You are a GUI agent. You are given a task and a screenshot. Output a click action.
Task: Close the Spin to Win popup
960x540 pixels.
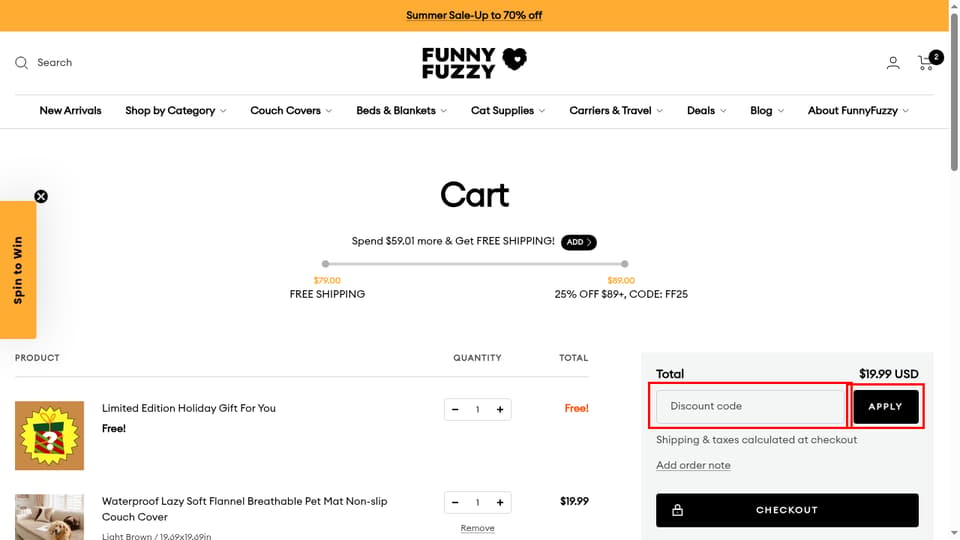point(41,197)
